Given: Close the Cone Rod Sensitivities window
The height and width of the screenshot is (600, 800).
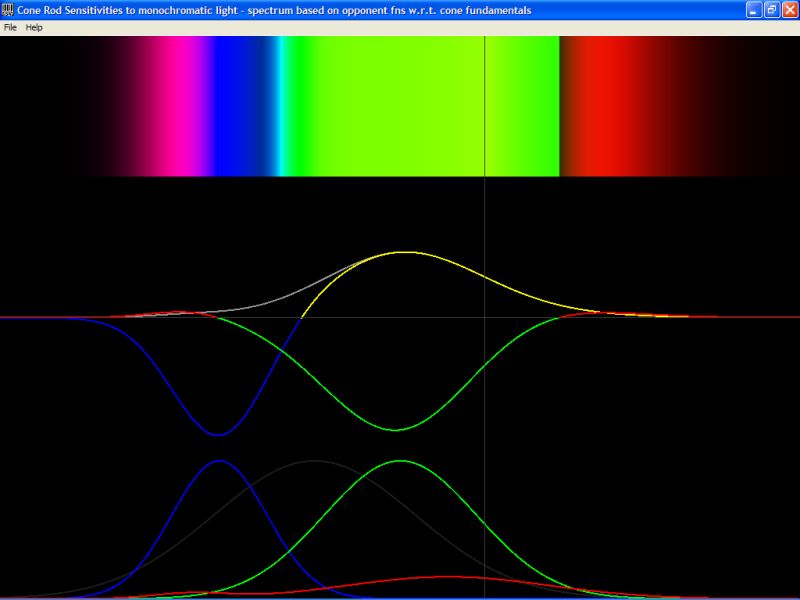Looking at the screenshot, I should point(790,10).
